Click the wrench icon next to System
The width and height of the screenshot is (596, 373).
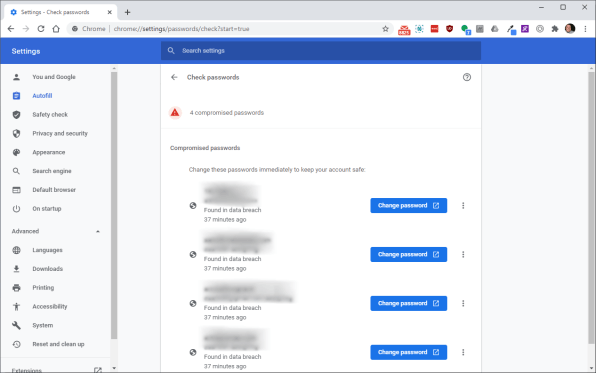pyautogui.click(x=16, y=325)
